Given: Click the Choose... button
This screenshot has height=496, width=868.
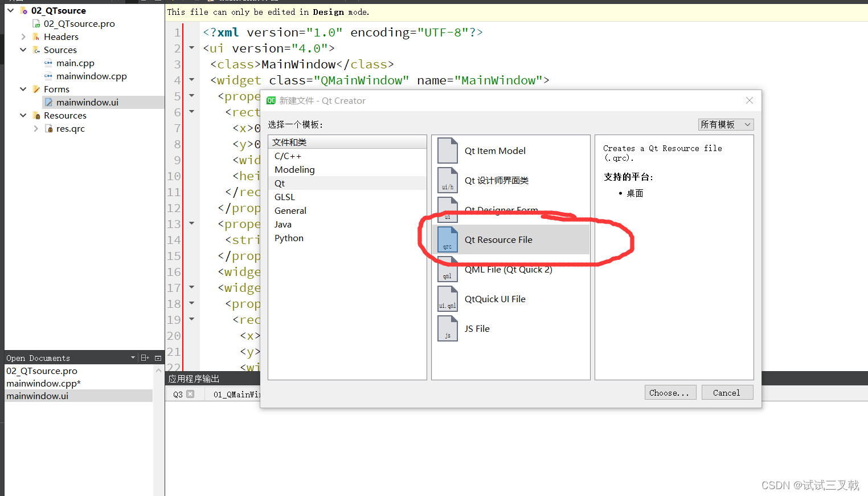Looking at the screenshot, I should point(670,392).
